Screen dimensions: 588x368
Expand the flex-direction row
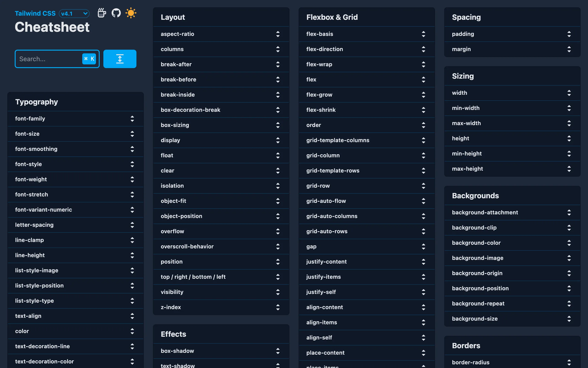pos(367,49)
